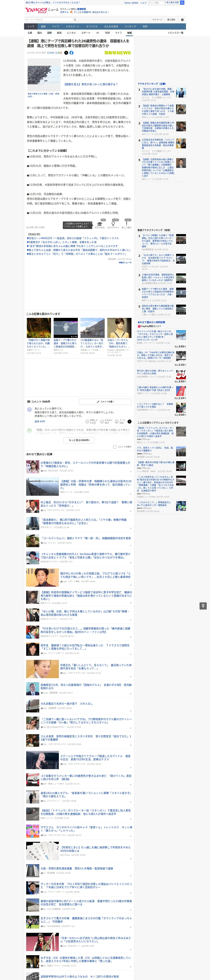Open 辻希美の17歳長女・希空 article
The image size is (210, 980).
pyautogui.click(x=85, y=465)
